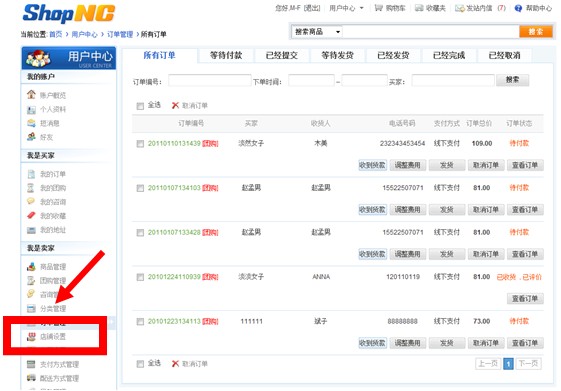This screenshot has height=391, width=561.
Task: Go to 首页 in the breadcrumb
Action: (56, 34)
